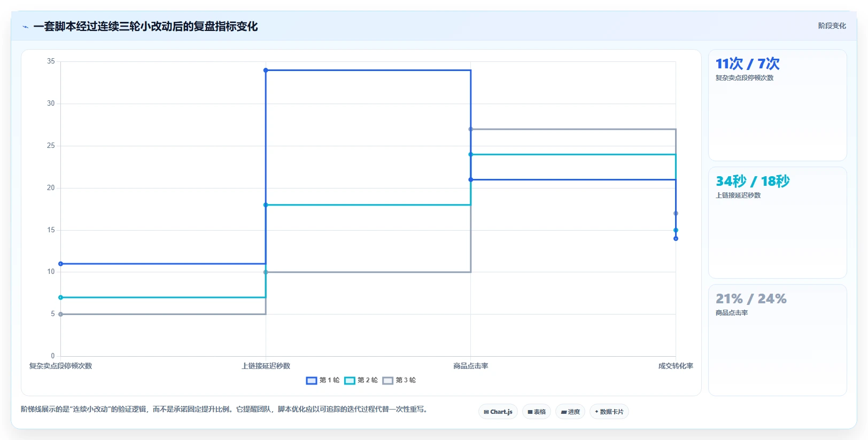Toggle the 第 2 轮 series in the legend
Screen dimensions: 868x440
point(361,380)
